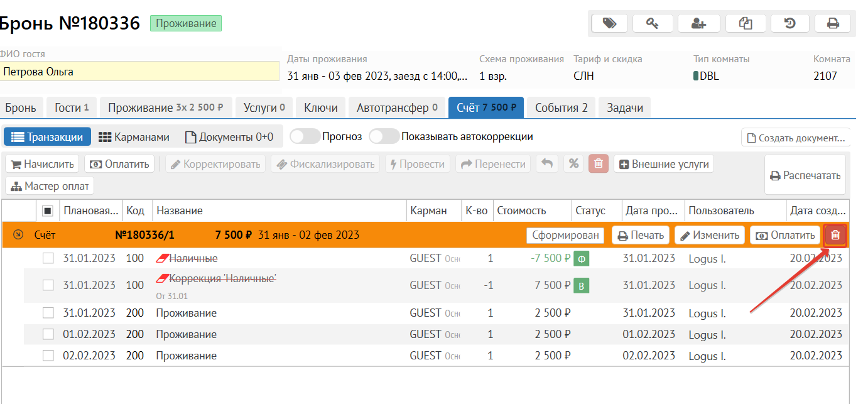Click the green Ф status badge

(x=581, y=259)
